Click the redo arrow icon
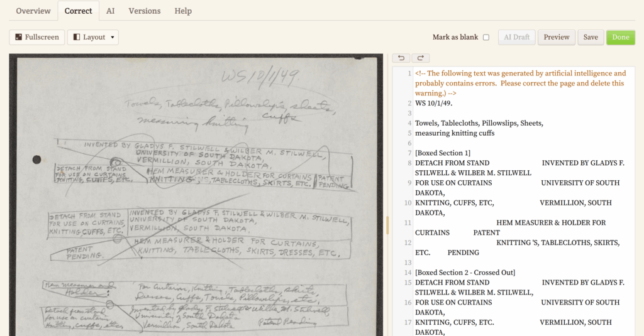The height and width of the screenshot is (336, 644). (421, 58)
